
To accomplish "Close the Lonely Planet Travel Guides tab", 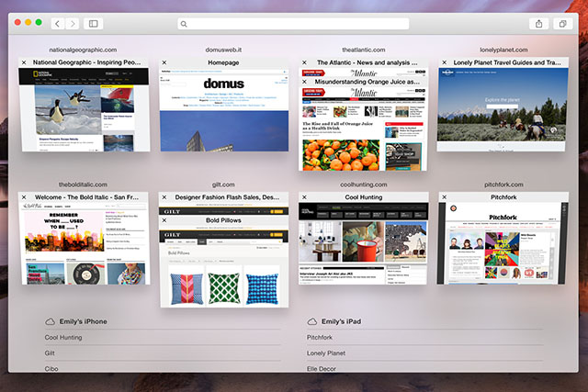I will (445, 62).
